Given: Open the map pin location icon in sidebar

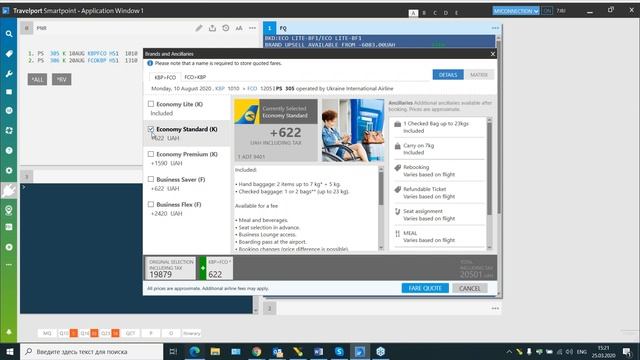Looking at the screenshot, I should pyautogui.click(x=9, y=210).
